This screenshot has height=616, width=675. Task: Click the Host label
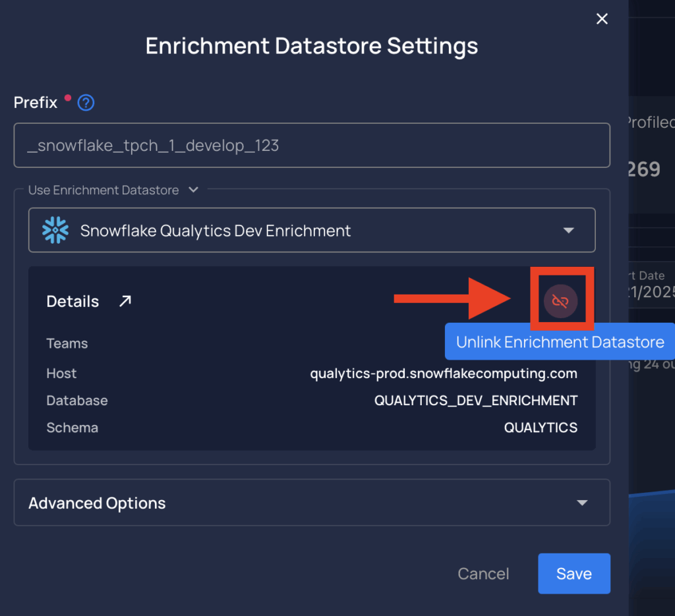click(x=61, y=374)
